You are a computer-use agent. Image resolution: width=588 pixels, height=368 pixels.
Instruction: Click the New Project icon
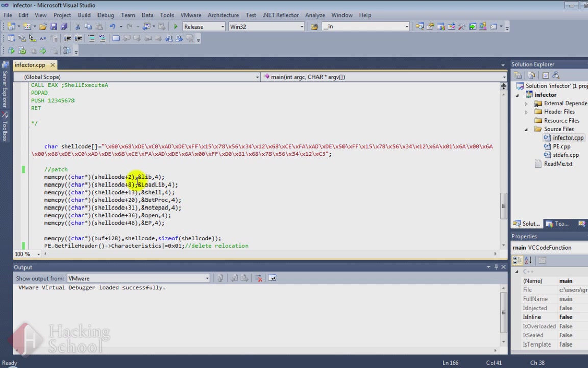coord(11,27)
